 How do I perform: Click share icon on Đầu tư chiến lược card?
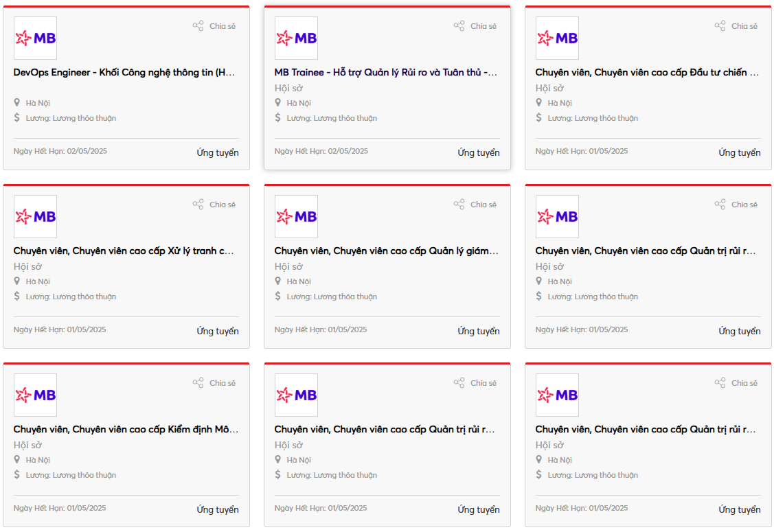coord(720,26)
